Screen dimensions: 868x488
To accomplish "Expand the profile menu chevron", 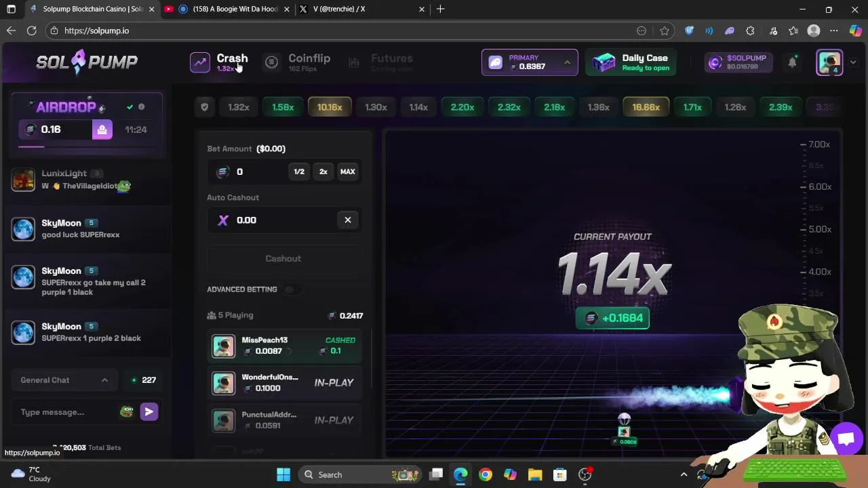I will (x=852, y=62).
